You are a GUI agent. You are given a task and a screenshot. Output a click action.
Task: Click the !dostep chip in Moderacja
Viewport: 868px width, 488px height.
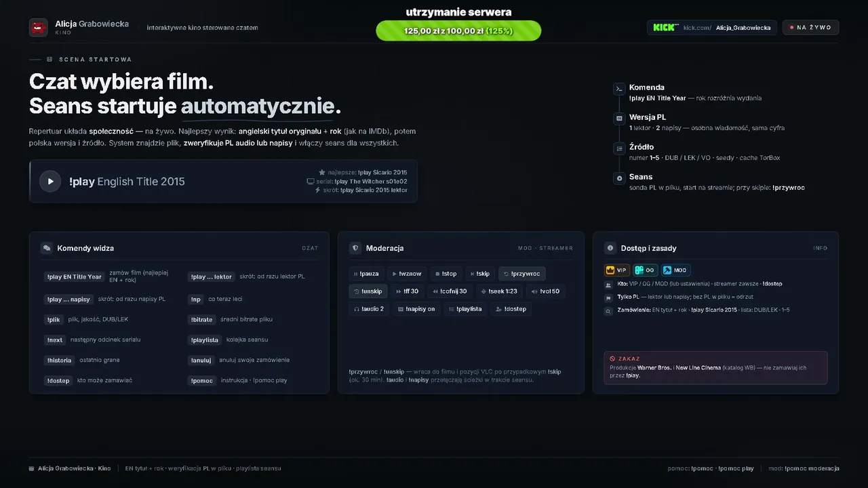click(511, 309)
